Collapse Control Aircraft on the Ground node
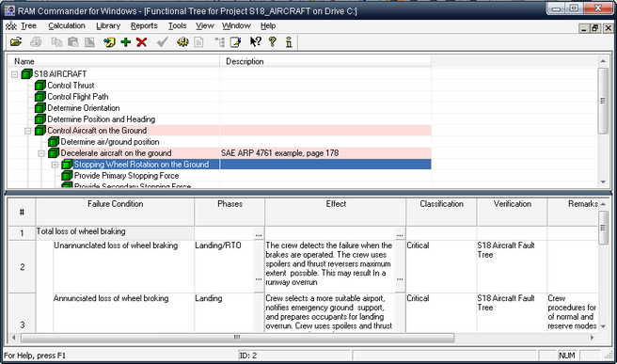 (x=28, y=131)
